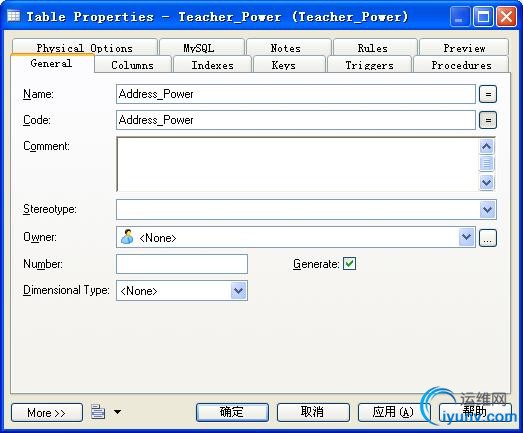Click the Comment scrollbar down arrow
This screenshot has width=523, height=433.
487,182
